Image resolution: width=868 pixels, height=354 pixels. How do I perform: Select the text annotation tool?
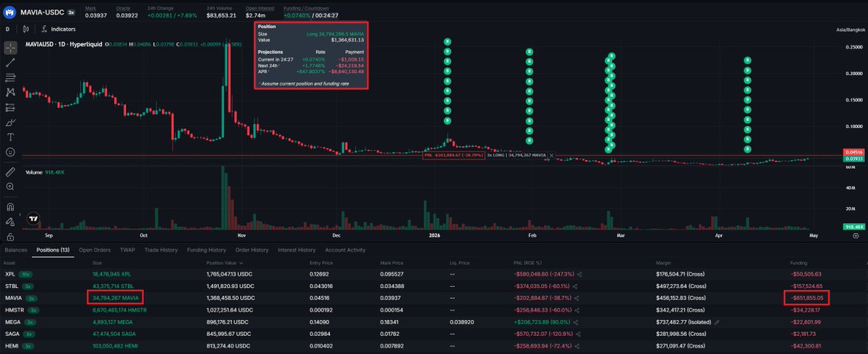click(x=10, y=137)
